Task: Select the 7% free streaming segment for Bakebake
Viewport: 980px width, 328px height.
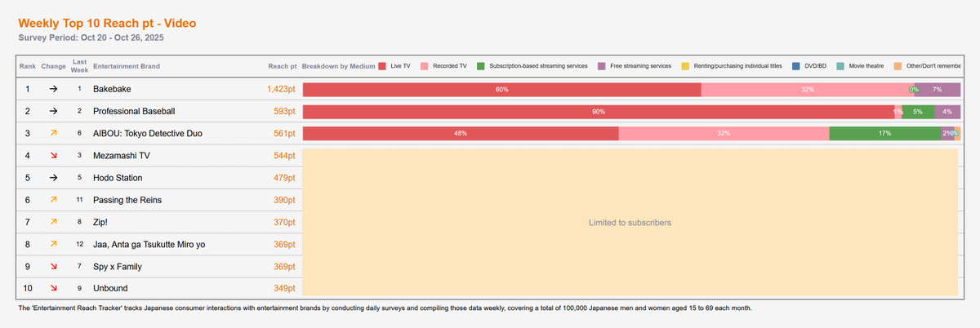Action: [x=938, y=89]
